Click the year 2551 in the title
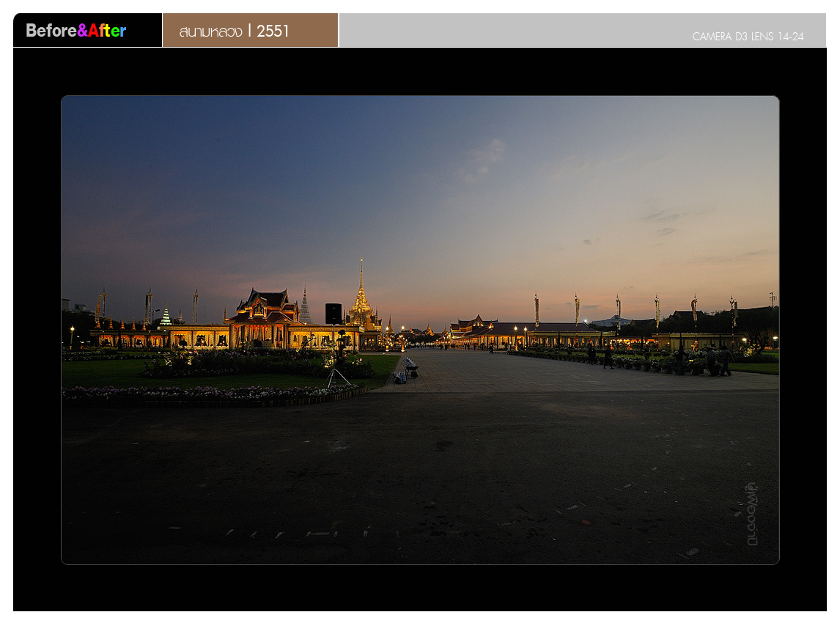The width and height of the screenshot is (840, 623). point(273,31)
